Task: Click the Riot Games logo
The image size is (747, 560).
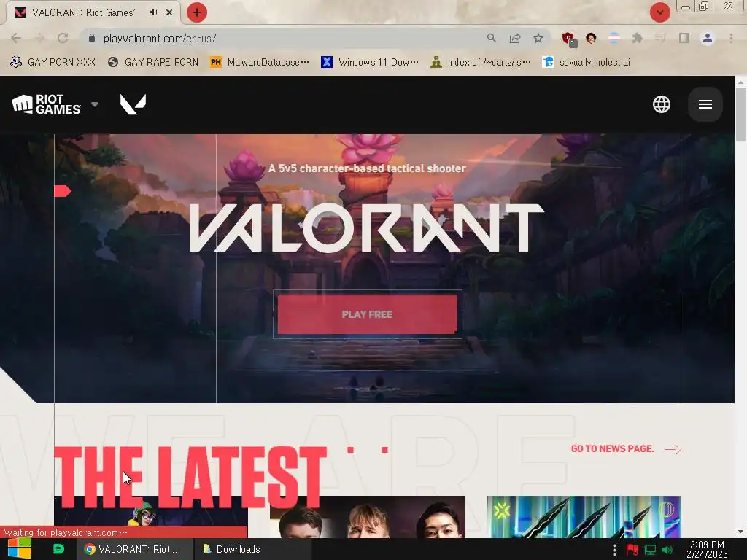Action: [x=46, y=104]
